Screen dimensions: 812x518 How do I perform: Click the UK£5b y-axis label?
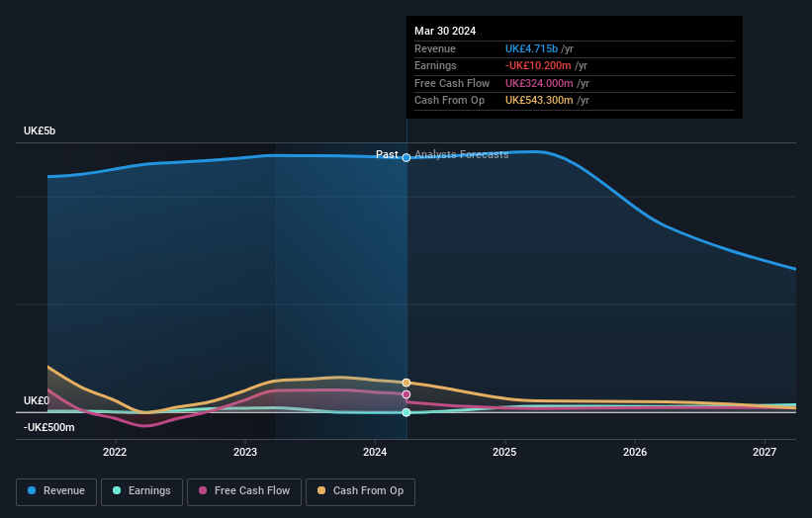(40, 130)
